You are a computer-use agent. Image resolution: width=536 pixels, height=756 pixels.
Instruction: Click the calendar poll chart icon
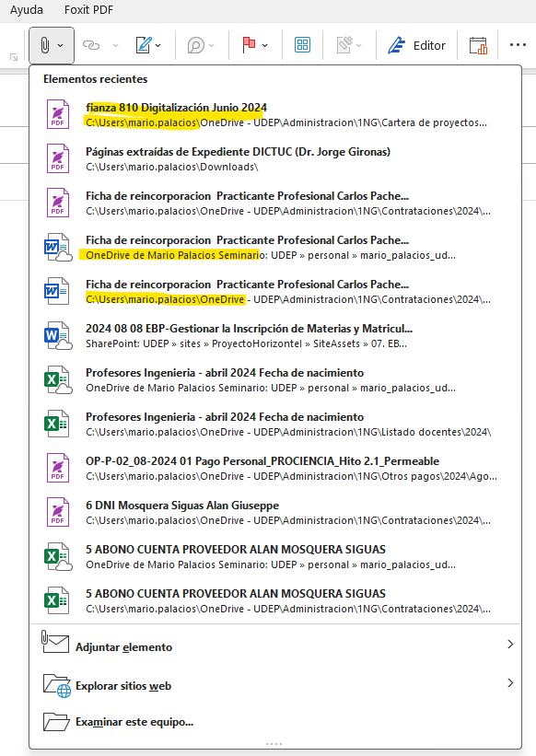coord(478,45)
